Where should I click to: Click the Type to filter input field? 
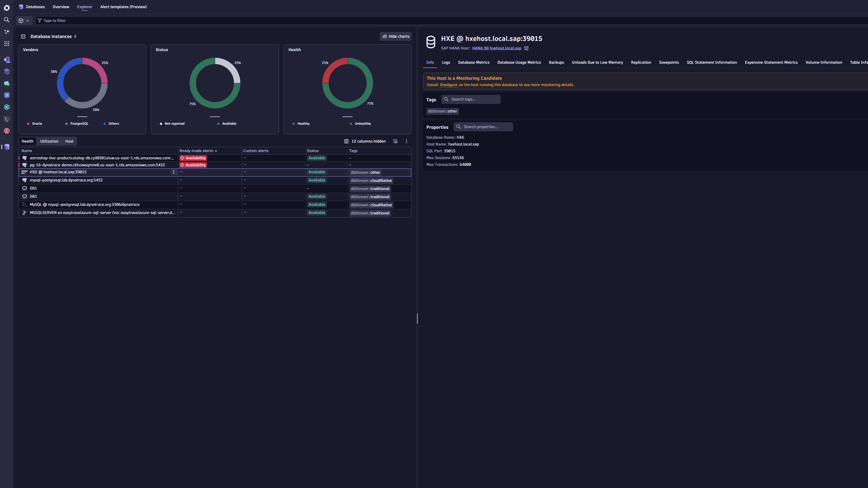135,21
